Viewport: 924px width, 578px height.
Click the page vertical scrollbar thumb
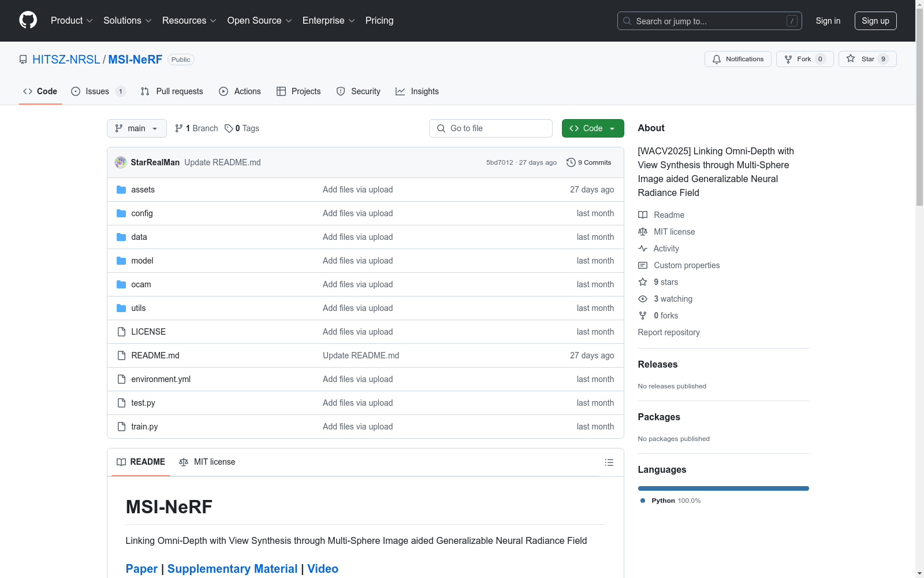919,108
